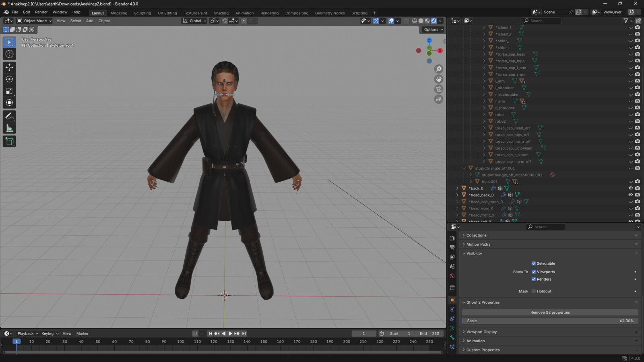Open the Output properties tab
Image resolution: width=644 pixels, height=362 pixels.
point(452,247)
